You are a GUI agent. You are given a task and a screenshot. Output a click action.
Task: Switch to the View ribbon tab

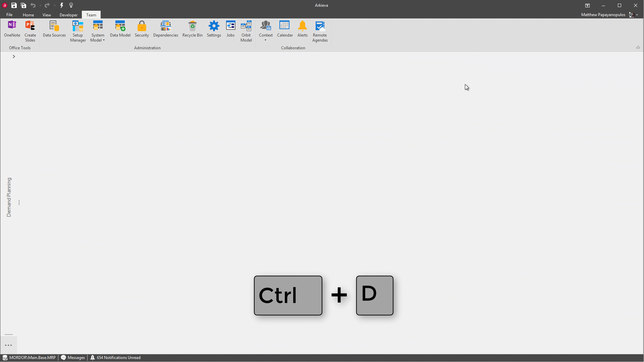47,15
